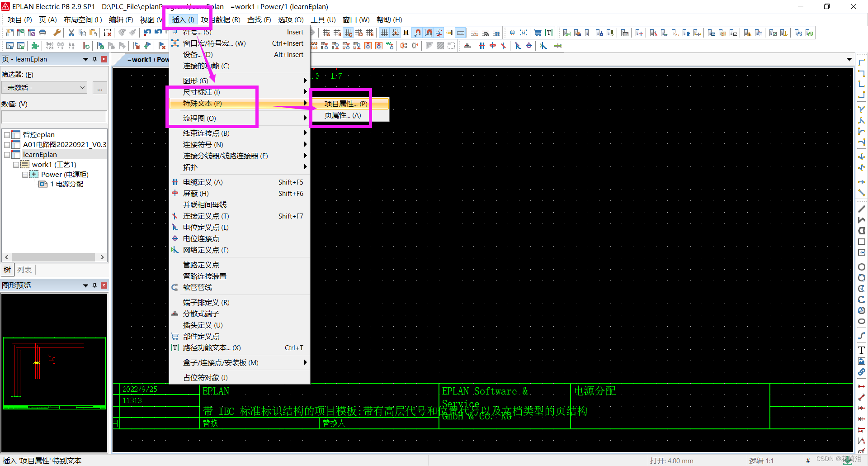Select the Grid A icon
868x466 pixels.
pyautogui.click(x=326, y=33)
